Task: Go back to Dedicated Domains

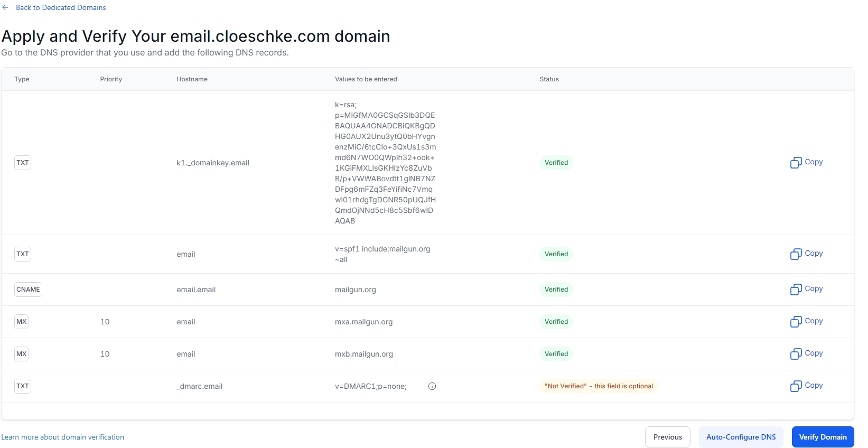Action: pyautogui.click(x=61, y=8)
